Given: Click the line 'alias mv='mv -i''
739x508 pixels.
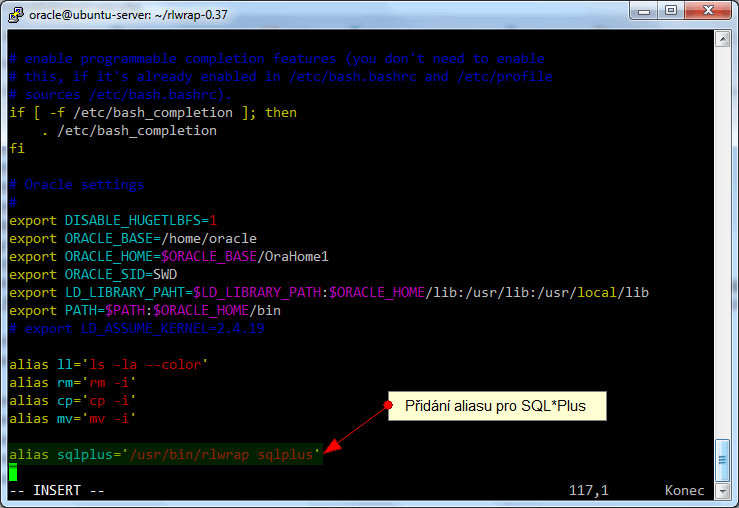Looking at the screenshot, I should (x=73, y=418).
